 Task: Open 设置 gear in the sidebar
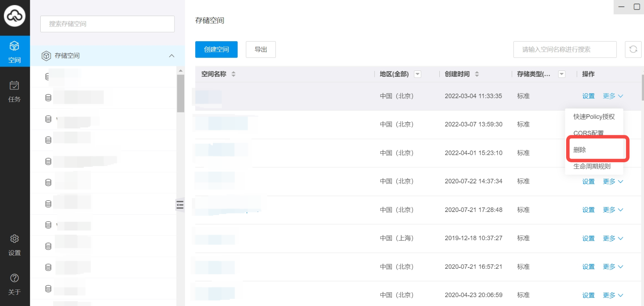14,245
